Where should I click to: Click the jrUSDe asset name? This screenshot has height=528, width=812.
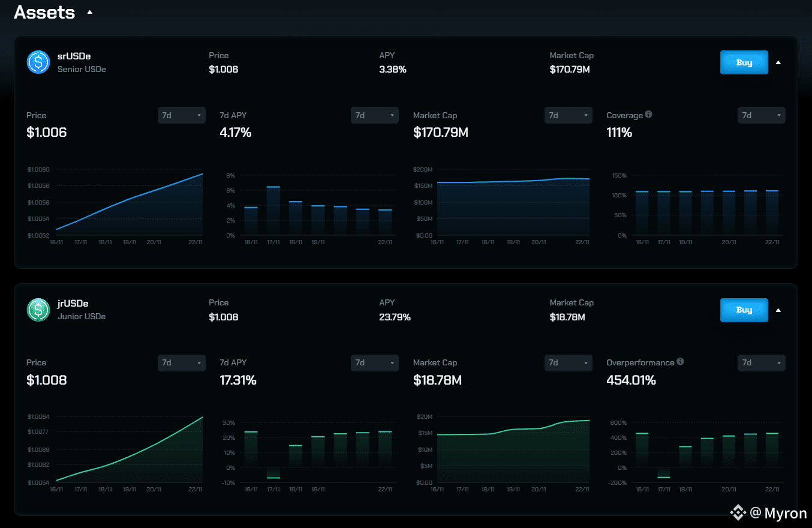[x=73, y=304]
